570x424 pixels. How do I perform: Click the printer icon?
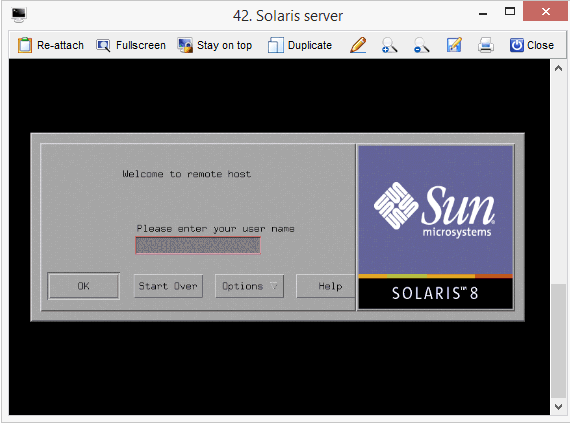point(486,45)
